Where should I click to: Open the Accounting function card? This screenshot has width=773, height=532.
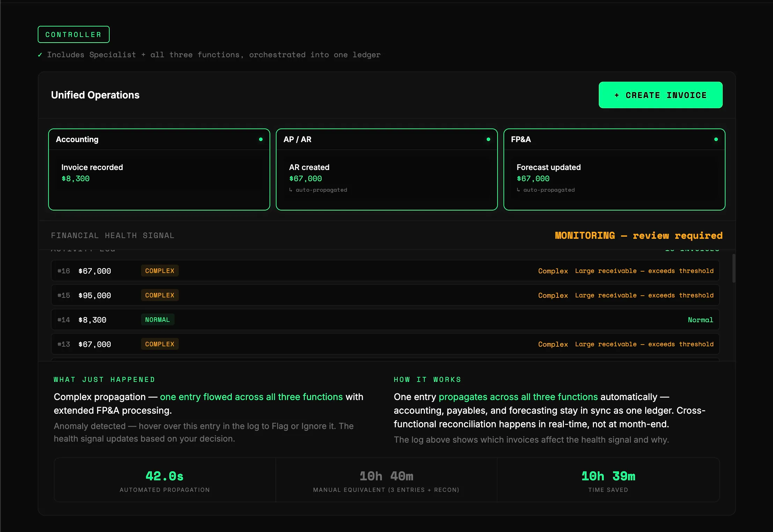(x=159, y=169)
